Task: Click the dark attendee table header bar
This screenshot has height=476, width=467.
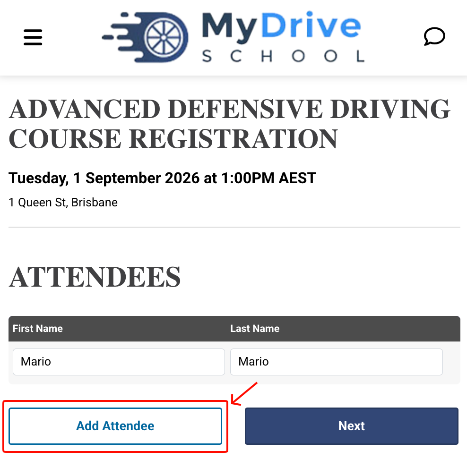Action: 234,329
